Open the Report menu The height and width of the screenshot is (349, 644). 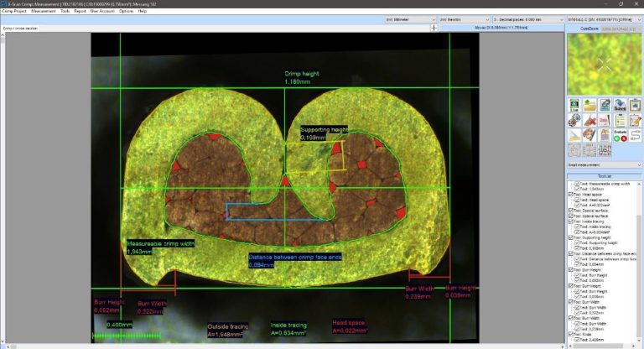click(x=80, y=11)
